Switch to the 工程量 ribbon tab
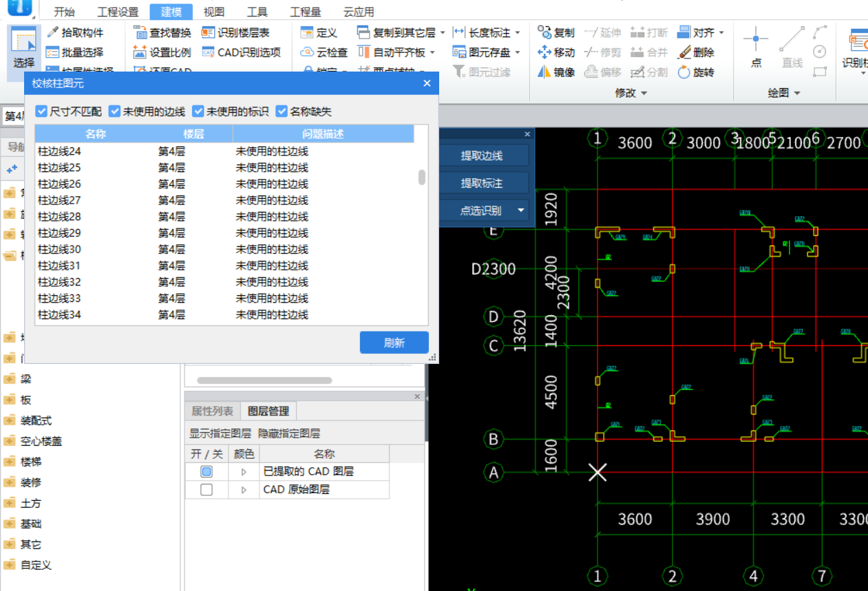Image resolution: width=868 pixels, height=591 pixels. tap(305, 12)
